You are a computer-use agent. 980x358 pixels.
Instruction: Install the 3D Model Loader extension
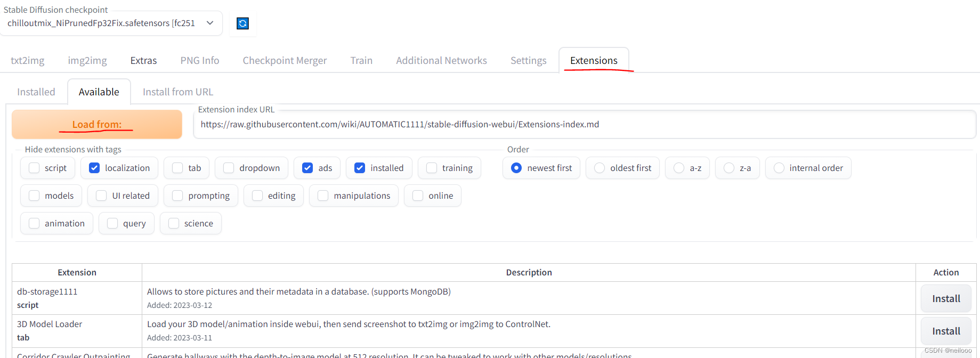[x=946, y=331]
